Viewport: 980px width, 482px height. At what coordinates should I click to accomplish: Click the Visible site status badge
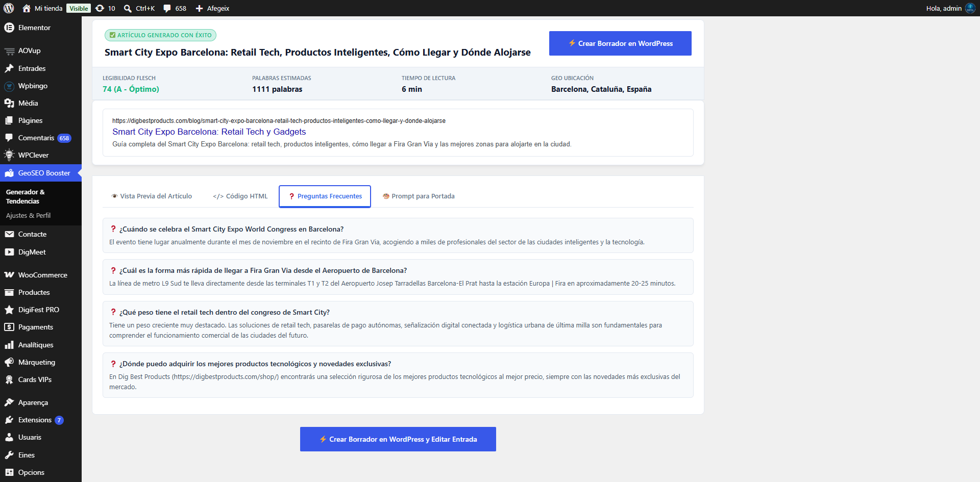tap(79, 8)
